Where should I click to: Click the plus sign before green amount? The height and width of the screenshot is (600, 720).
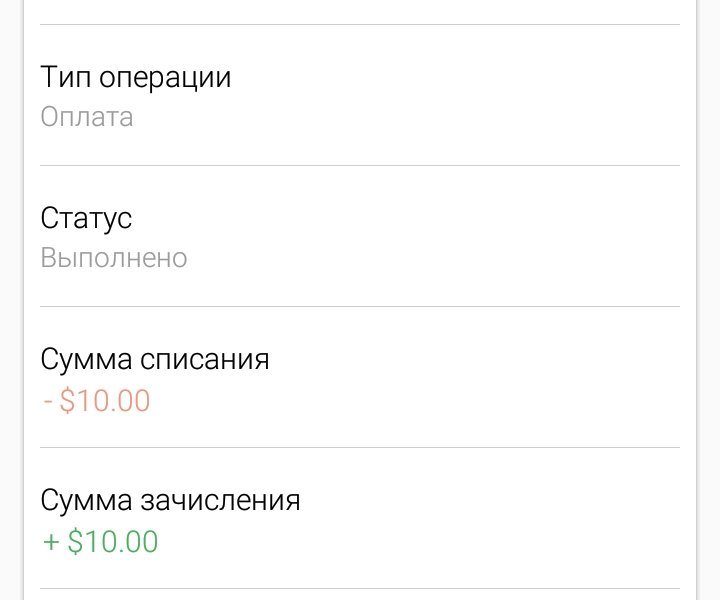51,542
